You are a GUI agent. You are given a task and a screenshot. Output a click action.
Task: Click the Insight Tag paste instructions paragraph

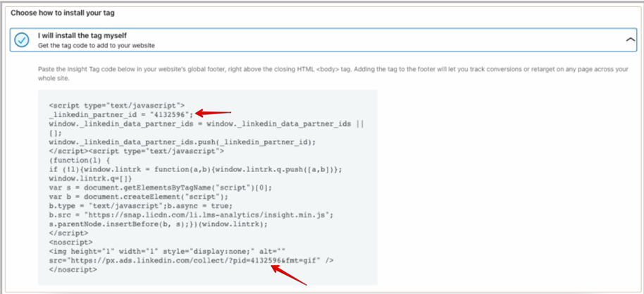[x=333, y=73]
